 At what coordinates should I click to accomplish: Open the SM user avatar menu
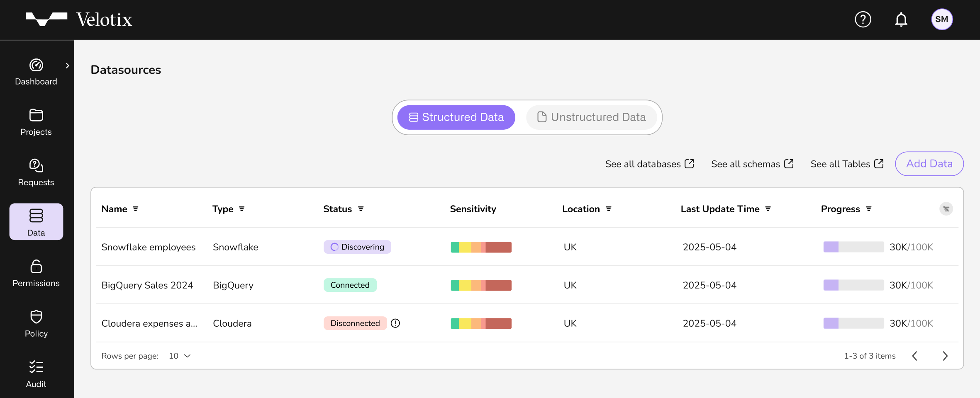[x=942, y=19]
